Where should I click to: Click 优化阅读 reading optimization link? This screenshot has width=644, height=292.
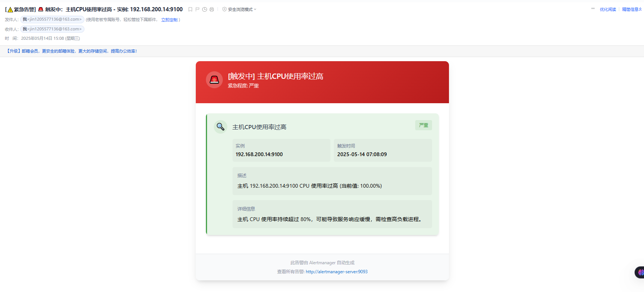click(608, 9)
